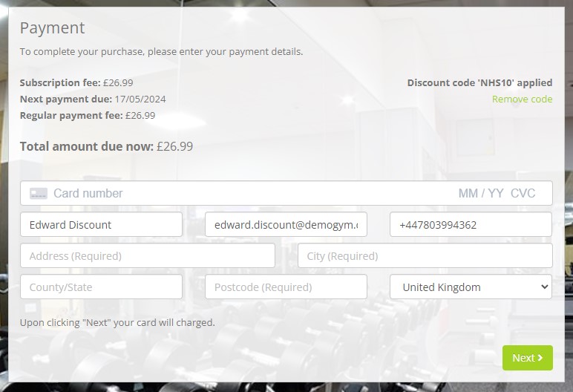Image resolution: width=573 pixels, height=392 pixels.
Task: Click the card charge notice below the form
Action: click(117, 323)
